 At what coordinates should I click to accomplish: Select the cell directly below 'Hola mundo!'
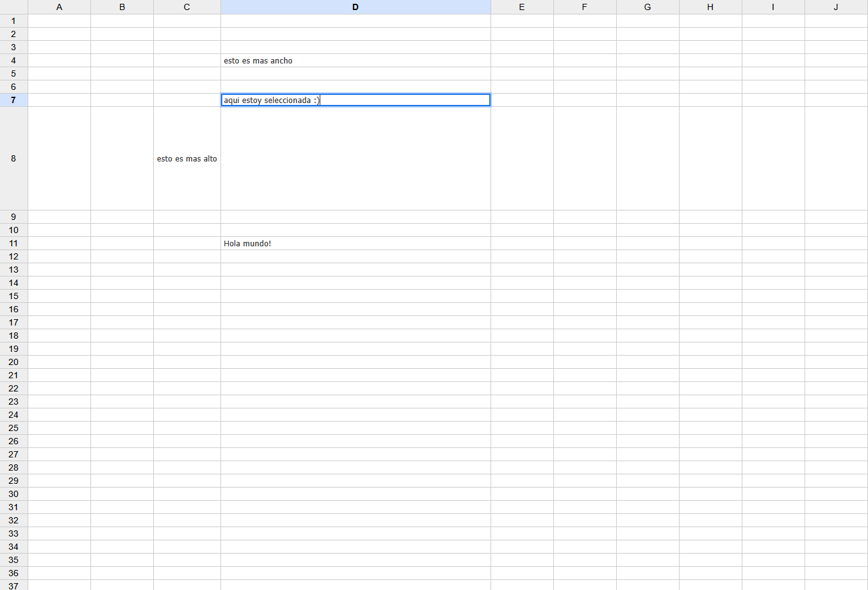click(355, 256)
